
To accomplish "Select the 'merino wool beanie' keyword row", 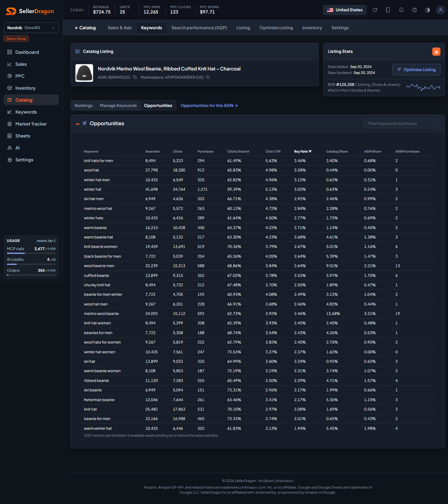I will [x=258, y=314].
